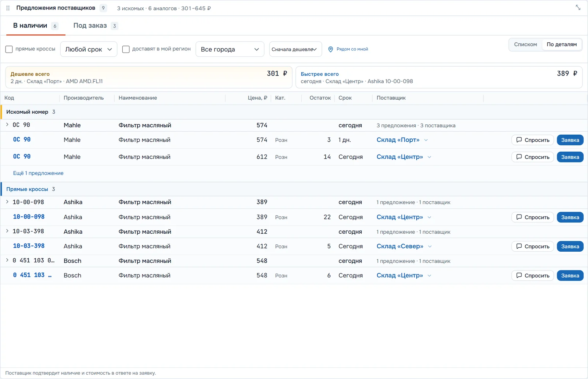Click Заявка for the Bosch 548 ₽ offer
This screenshot has width=588, height=379.
(570, 276)
